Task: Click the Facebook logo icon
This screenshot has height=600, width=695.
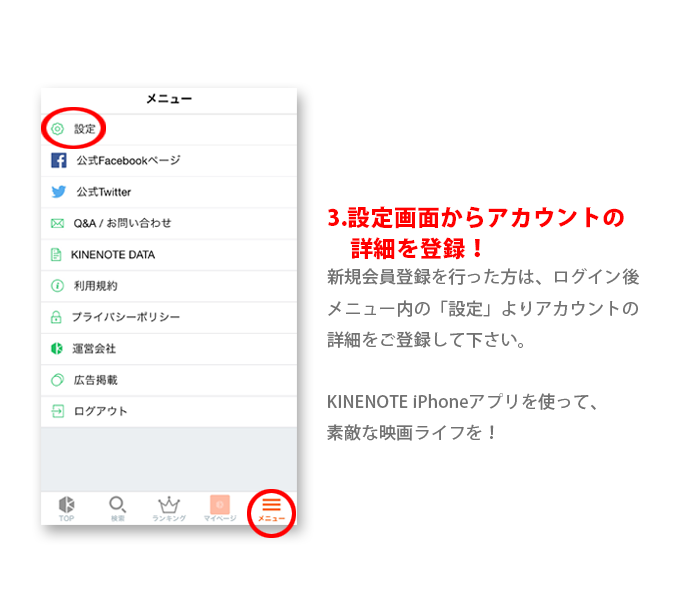Action: pos(59,160)
